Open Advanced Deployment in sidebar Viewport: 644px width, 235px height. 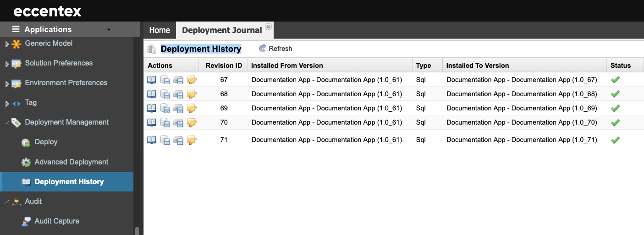[x=72, y=162]
